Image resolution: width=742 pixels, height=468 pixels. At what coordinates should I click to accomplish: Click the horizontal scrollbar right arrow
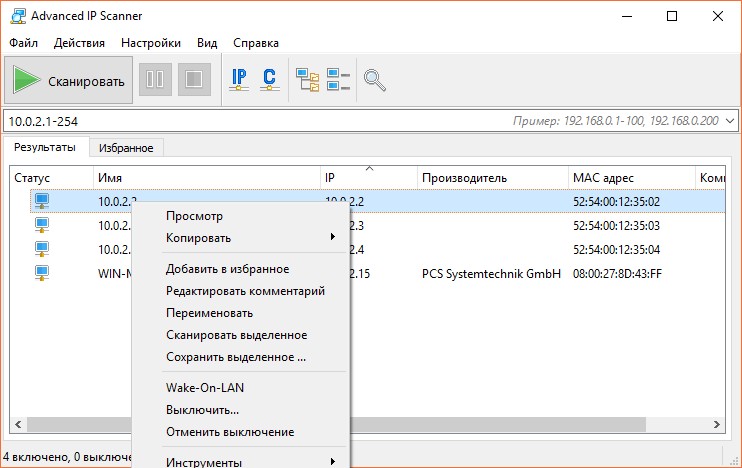pos(716,424)
